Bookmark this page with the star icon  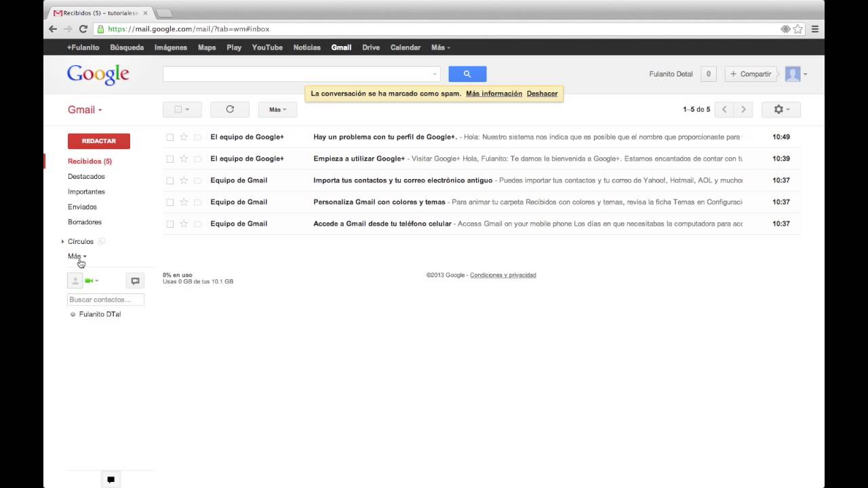(798, 29)
